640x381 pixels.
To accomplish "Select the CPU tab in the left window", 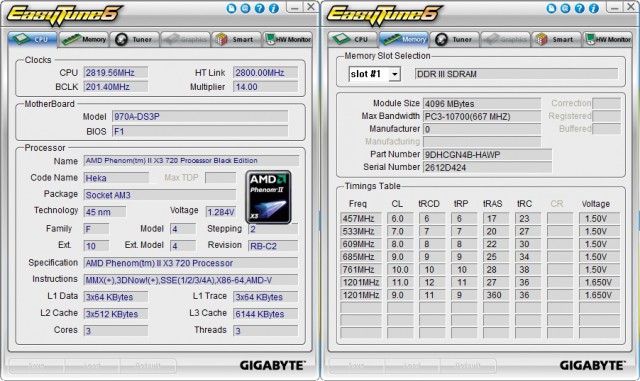I will click(x=33, y=40).
